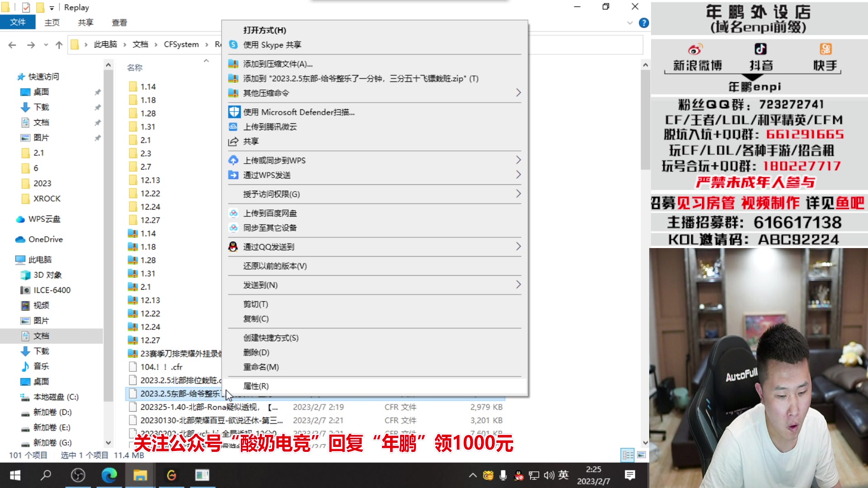Select file 104.！！.cfr
868x488 pixels.
[161, 367]
